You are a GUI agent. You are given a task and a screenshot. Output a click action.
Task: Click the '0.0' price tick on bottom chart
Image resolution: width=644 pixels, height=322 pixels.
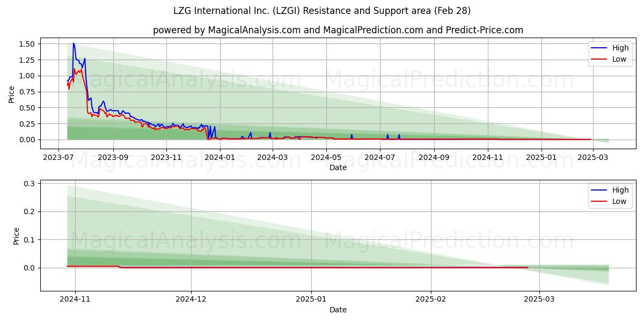(x=30, y=268)
